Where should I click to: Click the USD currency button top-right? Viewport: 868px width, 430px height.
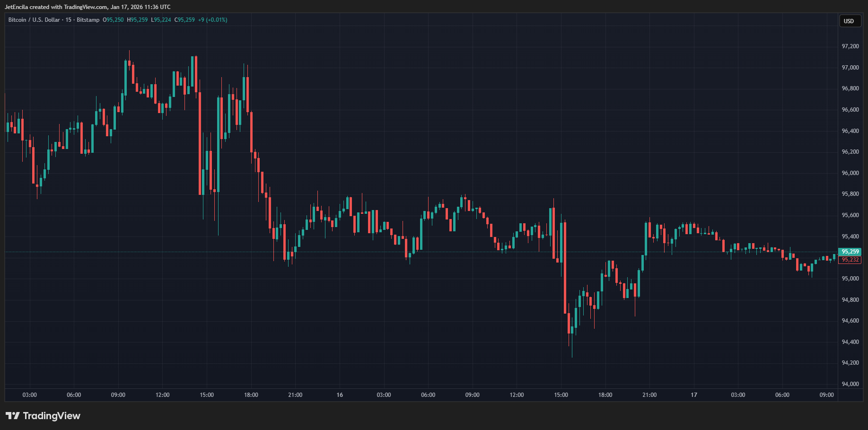tap(850, 21)
